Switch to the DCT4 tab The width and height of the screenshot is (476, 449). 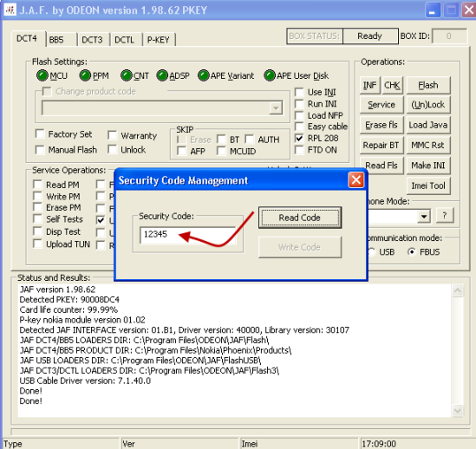point(27,38)
